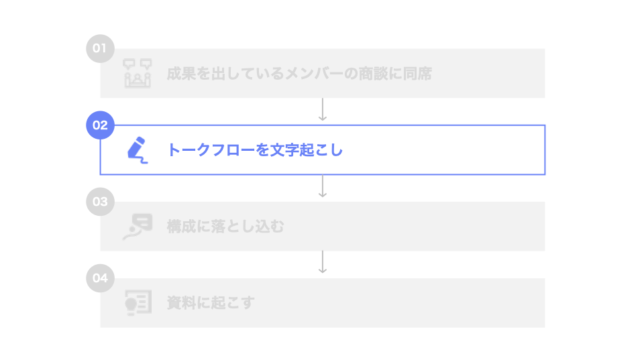This screenshot has width=644, height=362.
Task: Click the blue pencil writing icon
Action: [x=137, y=150]
